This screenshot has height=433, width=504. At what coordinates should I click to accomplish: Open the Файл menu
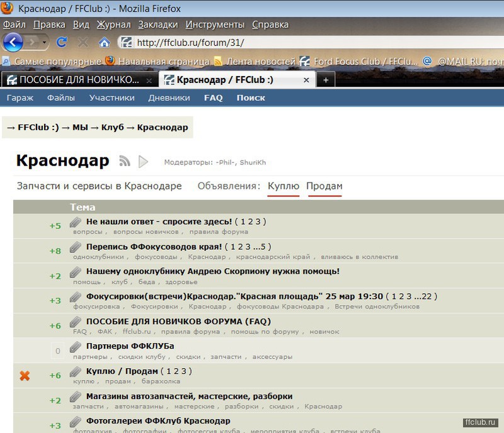(14, 25)
